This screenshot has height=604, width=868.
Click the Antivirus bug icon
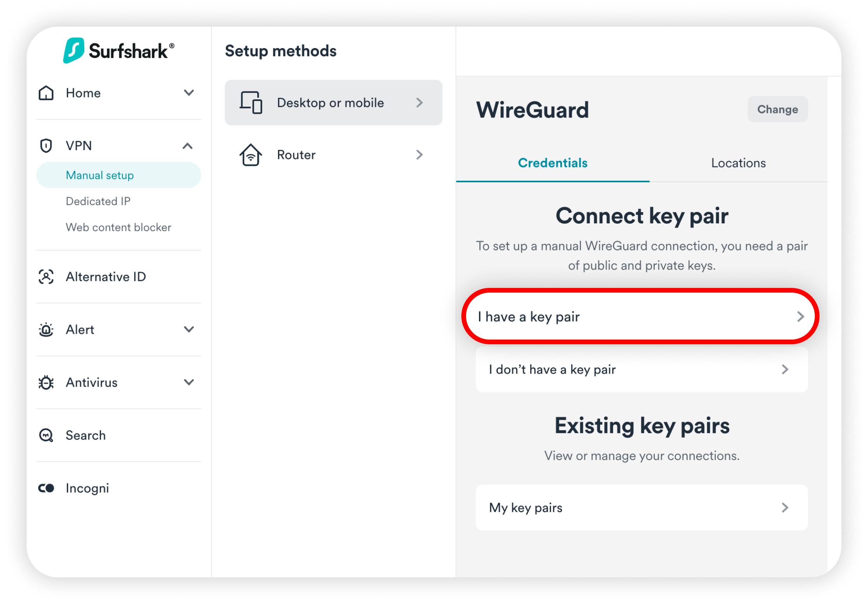pos(46,383)
